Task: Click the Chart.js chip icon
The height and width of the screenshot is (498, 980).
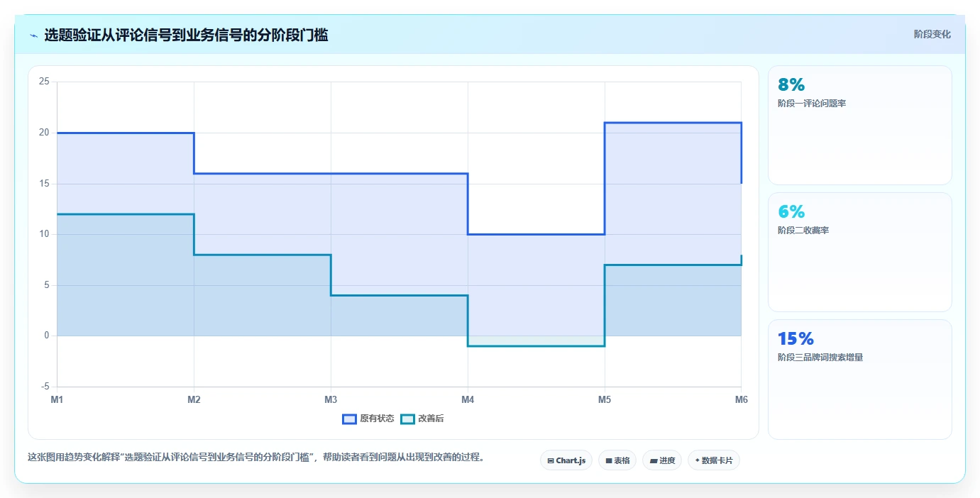Action: click(551, 461)
